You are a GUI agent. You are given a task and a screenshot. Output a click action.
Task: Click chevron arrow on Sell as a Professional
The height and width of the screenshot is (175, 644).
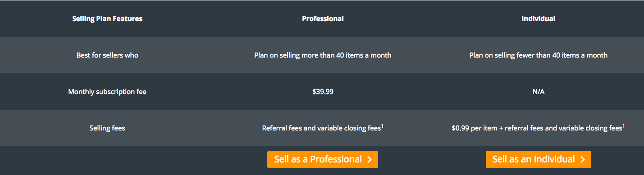coord(370,160)
